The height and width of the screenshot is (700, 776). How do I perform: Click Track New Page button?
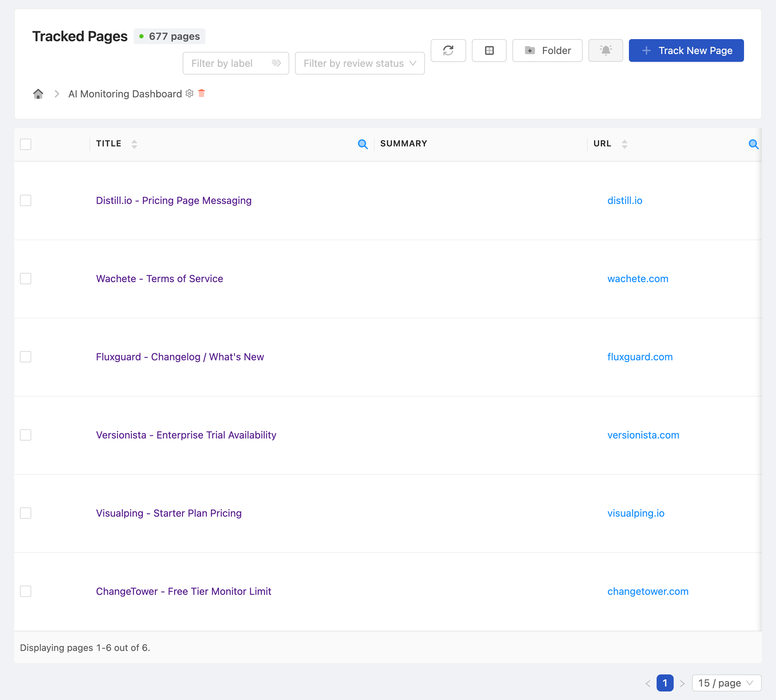click(x=686, y=50)
